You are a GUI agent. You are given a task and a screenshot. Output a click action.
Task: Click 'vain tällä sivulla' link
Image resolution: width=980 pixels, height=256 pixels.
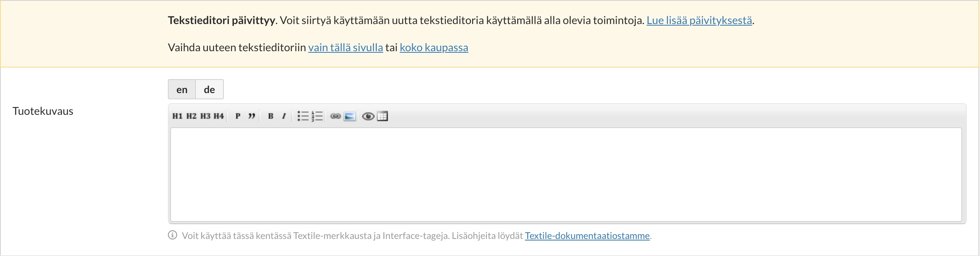click(x=345, y=48)
